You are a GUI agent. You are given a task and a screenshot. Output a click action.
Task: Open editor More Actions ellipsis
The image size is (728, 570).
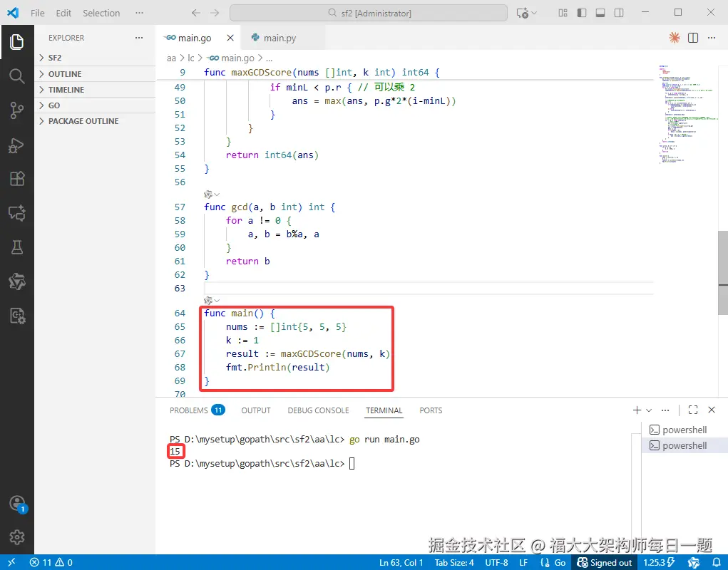[x=712, y=38]
